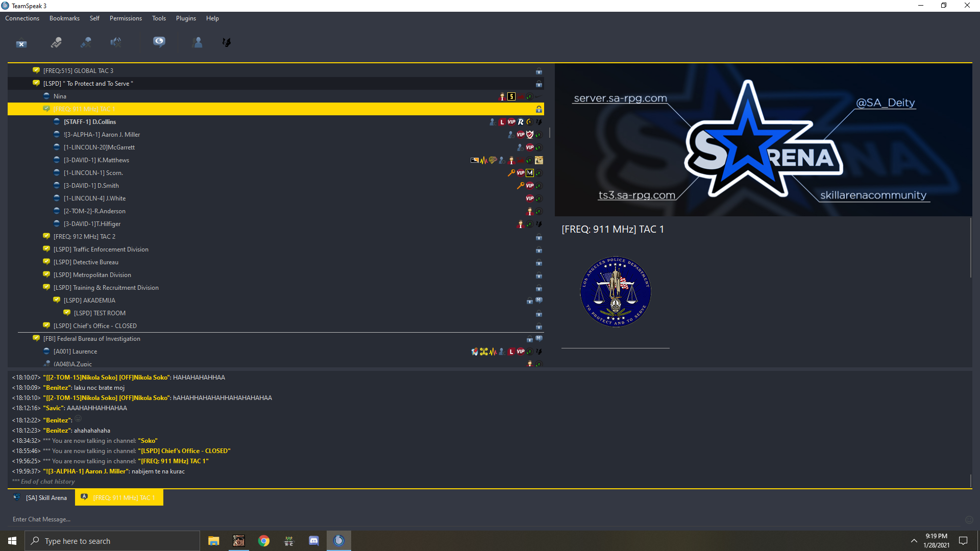Click the Skill Arena server banner image
Screen dimensions: 980x551
763,140
